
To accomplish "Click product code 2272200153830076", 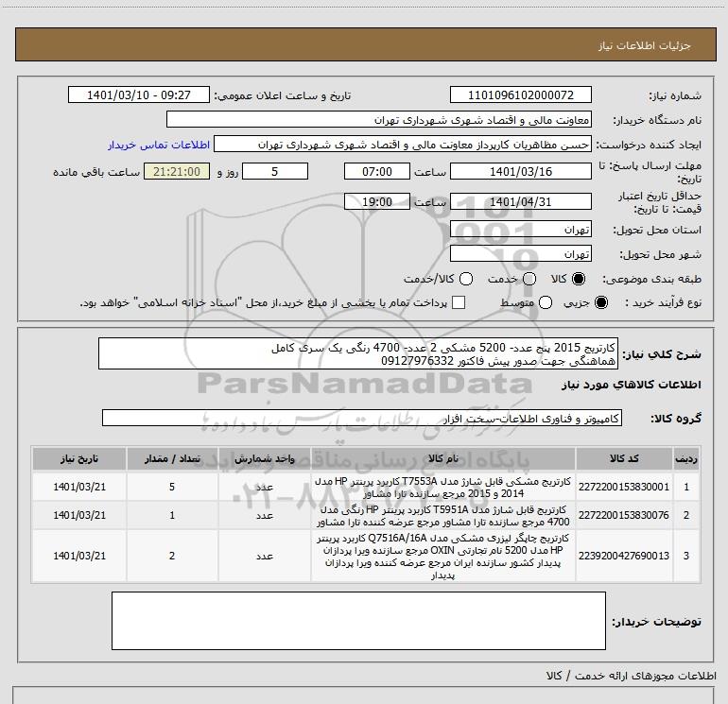I will (x=624, y=515).
